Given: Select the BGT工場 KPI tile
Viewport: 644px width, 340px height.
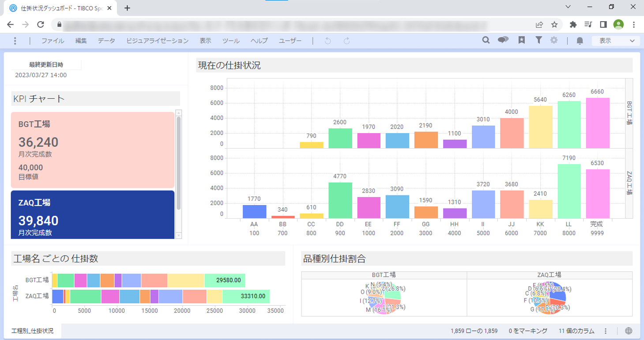Looking at the screenshot, I should coord(93,150).
